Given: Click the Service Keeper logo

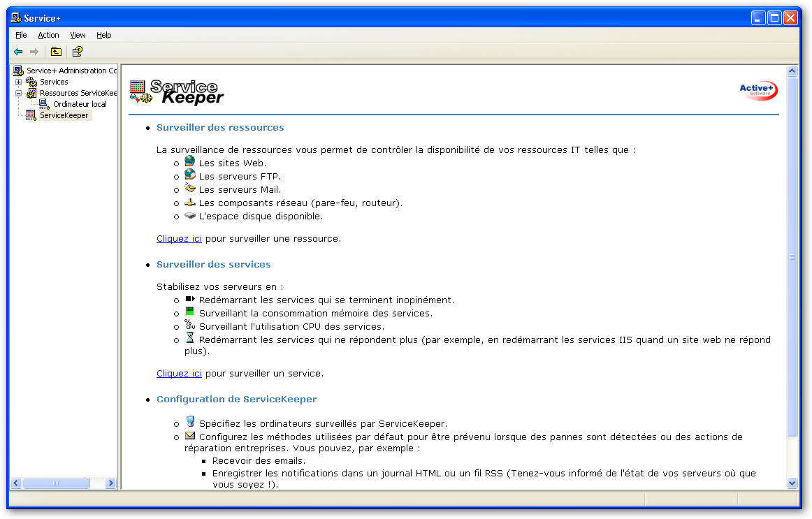Looking at the screenshot, I should pyautogui.click(x=177, y=92).
